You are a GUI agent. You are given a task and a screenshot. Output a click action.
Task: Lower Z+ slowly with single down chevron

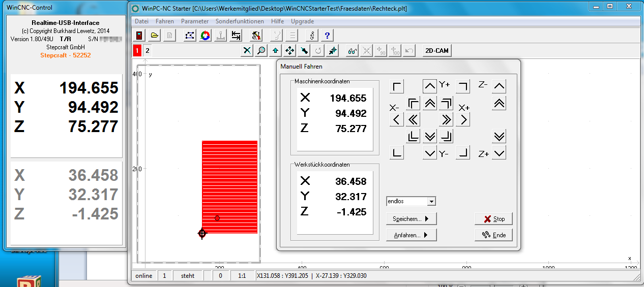point(499,153)
